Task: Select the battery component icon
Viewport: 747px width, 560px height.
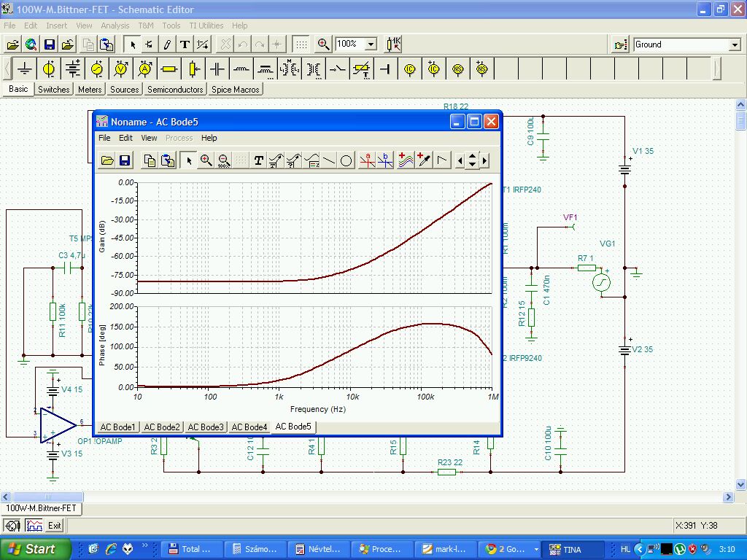Action: coord(73,69)
